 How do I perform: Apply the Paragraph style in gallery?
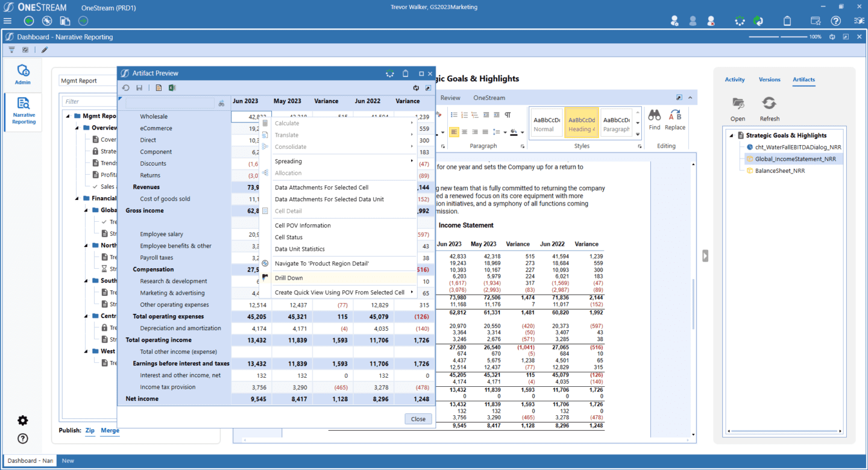pos(616,122)
